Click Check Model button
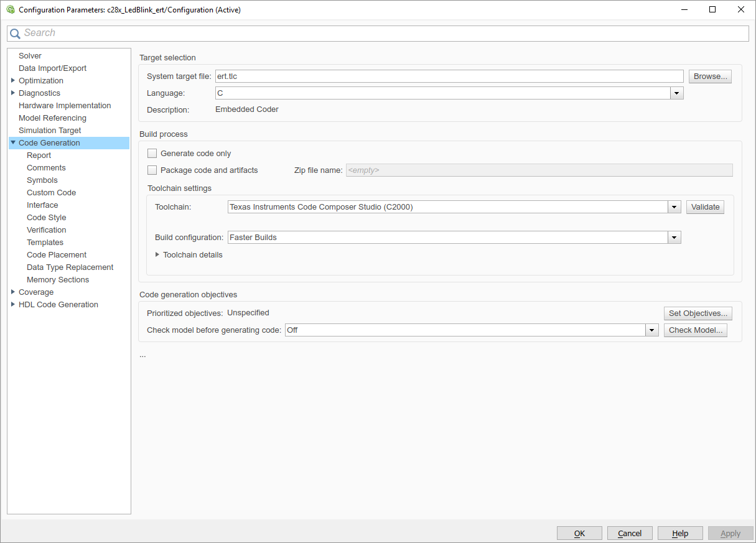Image resolution: width=756 pixels, height=543 pixels. (696, 330)
